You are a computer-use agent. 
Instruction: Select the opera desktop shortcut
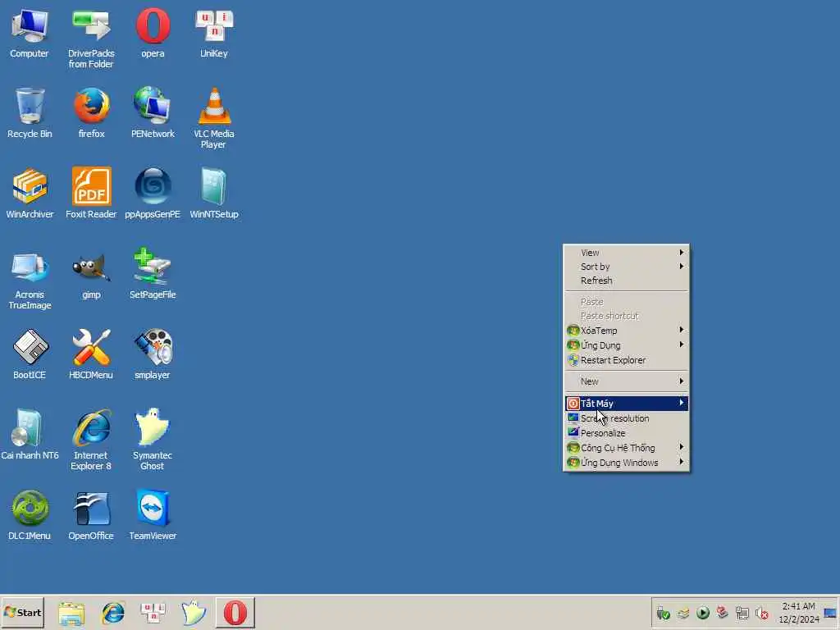tap(153, 33)
